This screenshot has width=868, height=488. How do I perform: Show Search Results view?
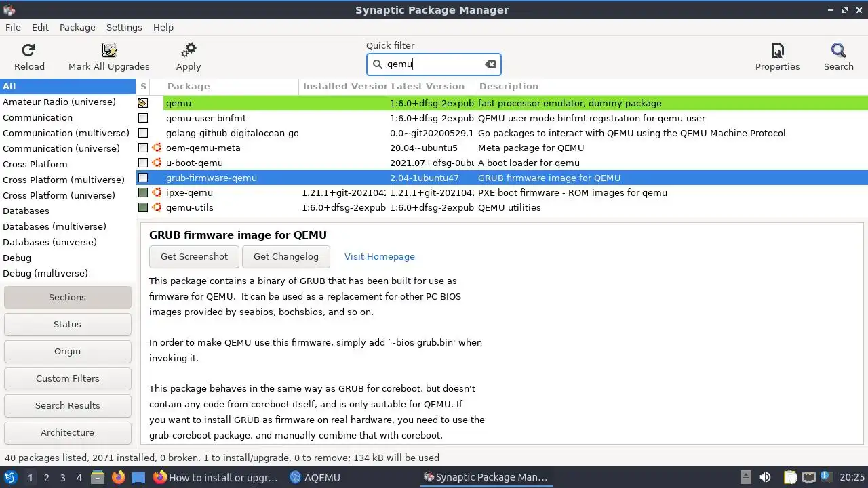(x=67, y=405)
